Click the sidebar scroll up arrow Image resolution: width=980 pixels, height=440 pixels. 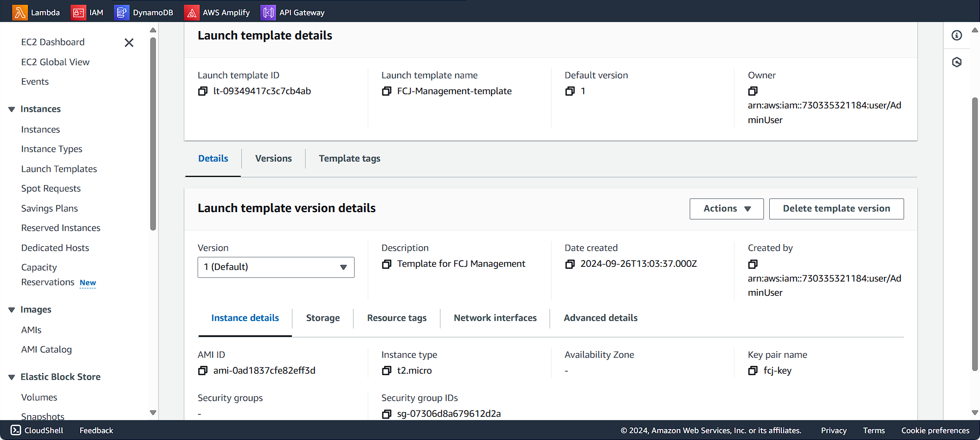(x=153, y=30)
